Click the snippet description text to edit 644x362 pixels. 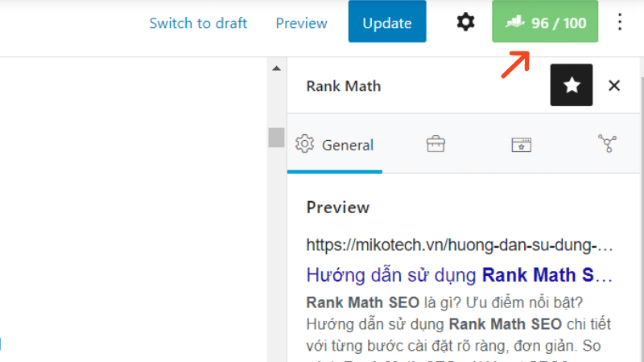point(459,325)
